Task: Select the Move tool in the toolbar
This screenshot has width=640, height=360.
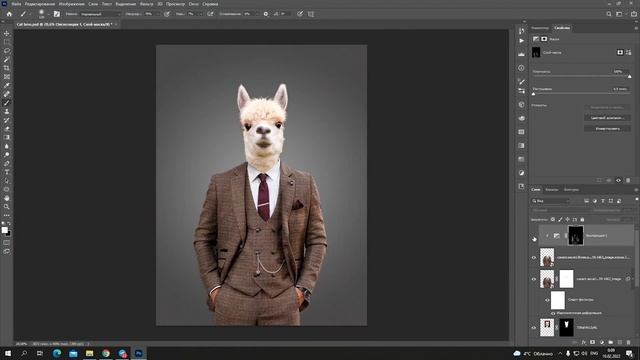Action: pyautogui.click(x=7, y=33)
